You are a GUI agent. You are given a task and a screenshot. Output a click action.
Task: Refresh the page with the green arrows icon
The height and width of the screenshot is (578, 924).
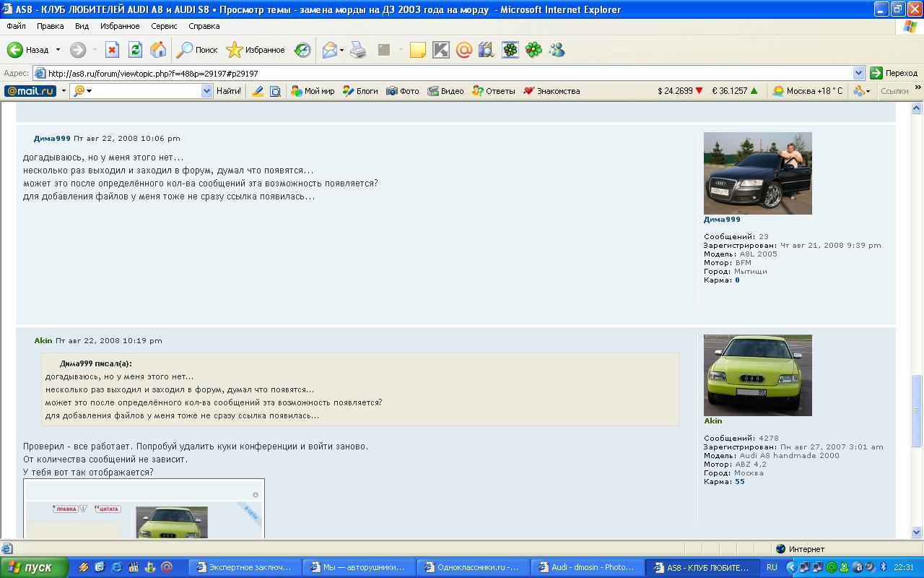click(135, 50)
